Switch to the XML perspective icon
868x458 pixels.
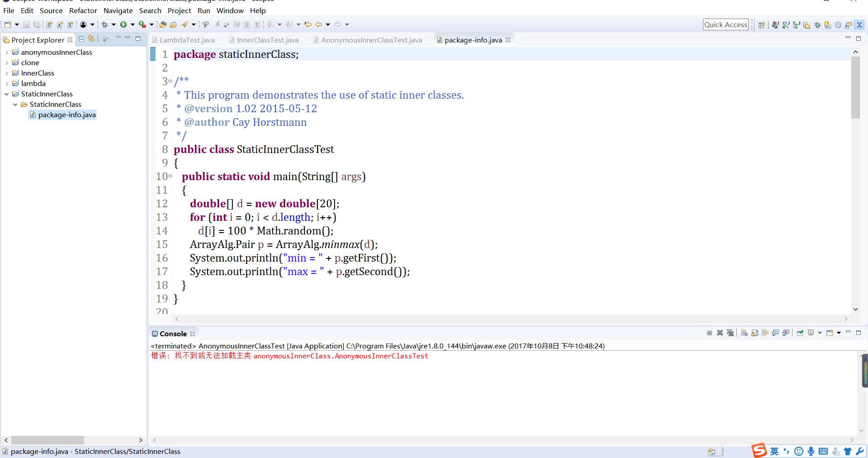[859, 25]
